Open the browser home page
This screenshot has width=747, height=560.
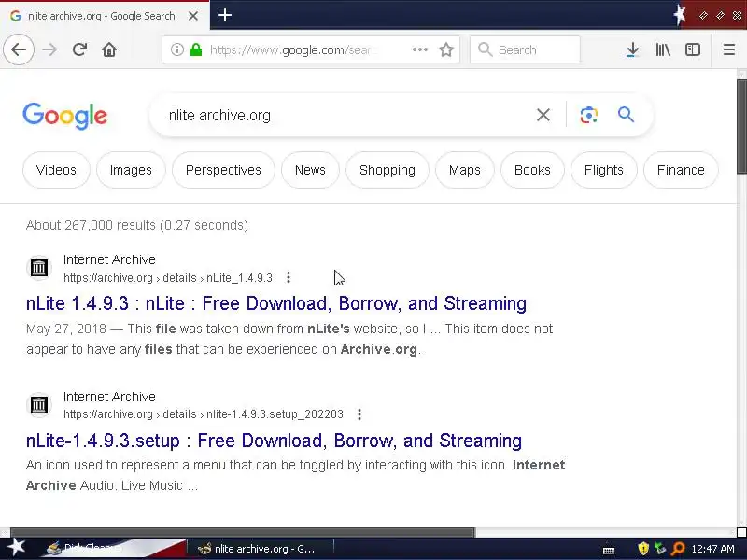coord(109,49)
